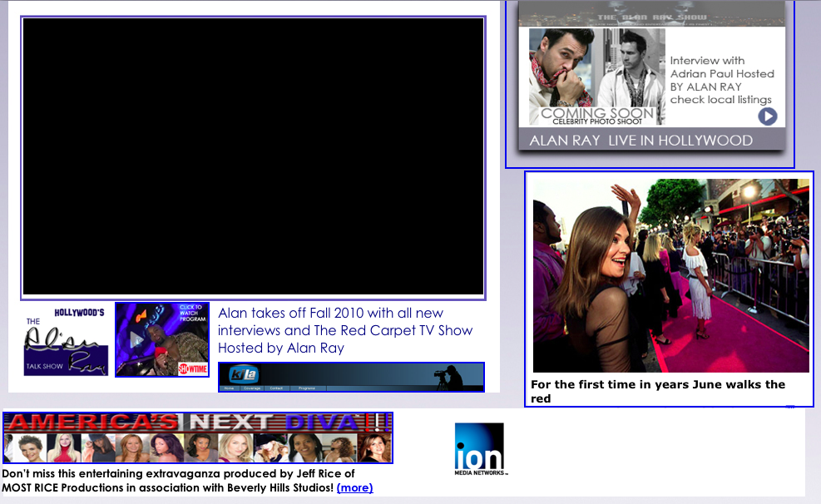
Task: Open Programs in the KTLA banner menu
Action: (306, 388)
